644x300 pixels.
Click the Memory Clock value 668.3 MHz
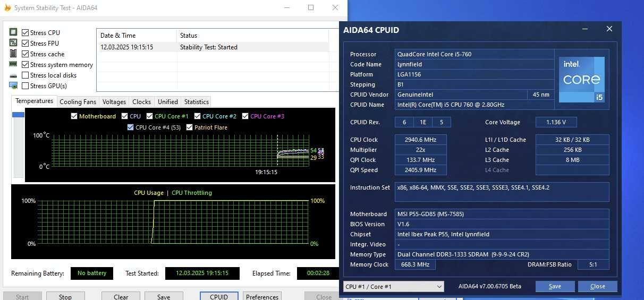[416, 264]
